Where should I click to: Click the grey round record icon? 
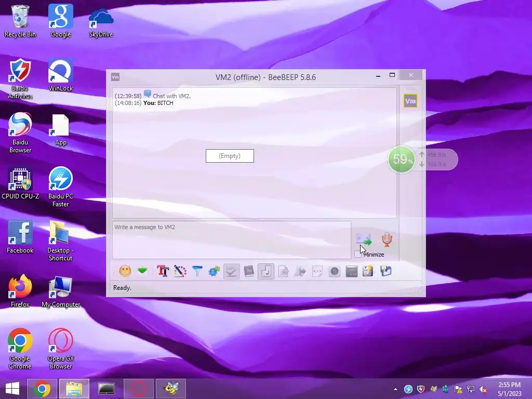click(x=335, y=271)
